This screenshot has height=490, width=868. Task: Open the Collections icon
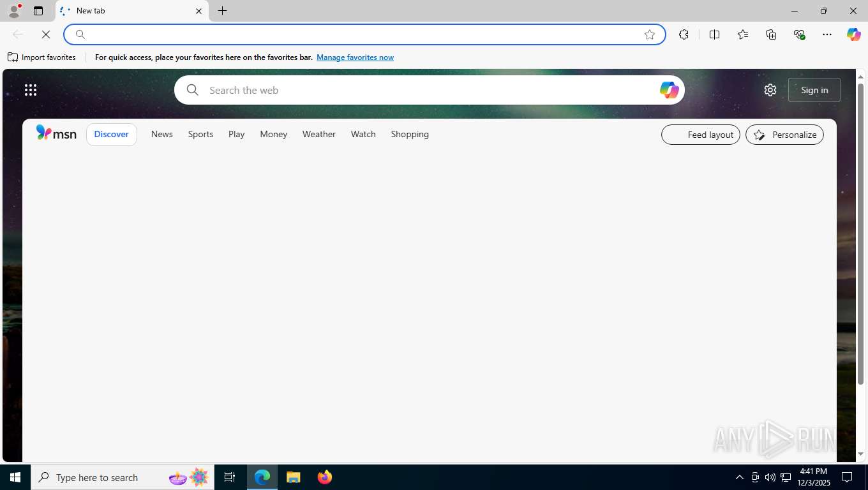click(771, 34)
